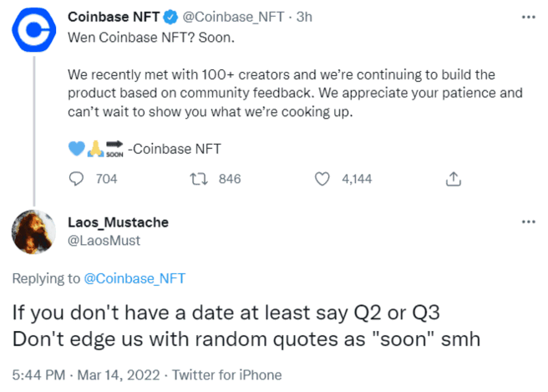
Task: Open more options on Laos_Mustache reply
Action: pyautogui.click(x=528, y=221)
